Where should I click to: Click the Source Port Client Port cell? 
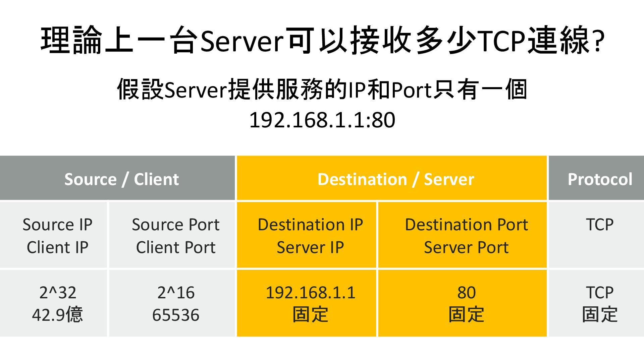172,235
